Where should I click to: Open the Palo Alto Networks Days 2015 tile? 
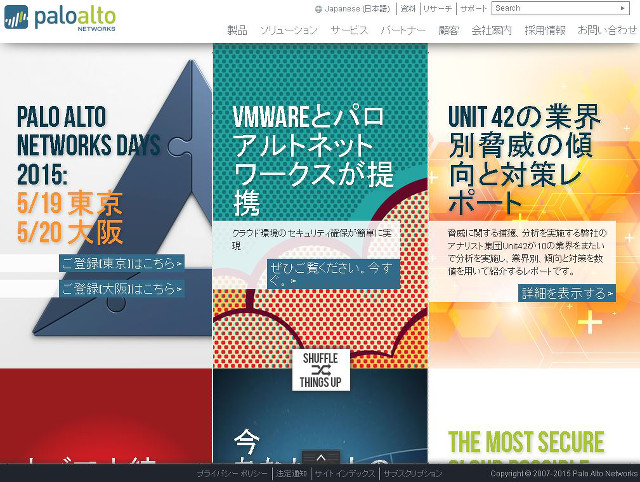click(106, 206)
